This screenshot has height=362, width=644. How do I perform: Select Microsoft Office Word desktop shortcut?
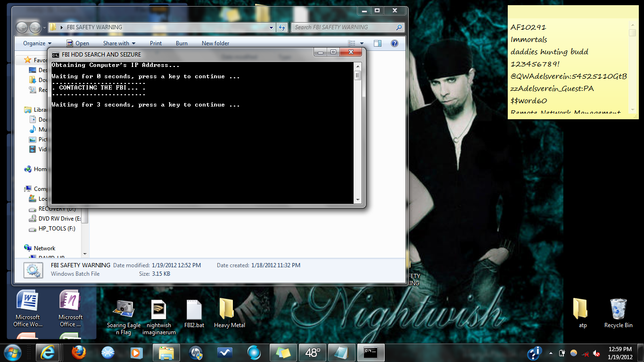(x=27, y=309)
